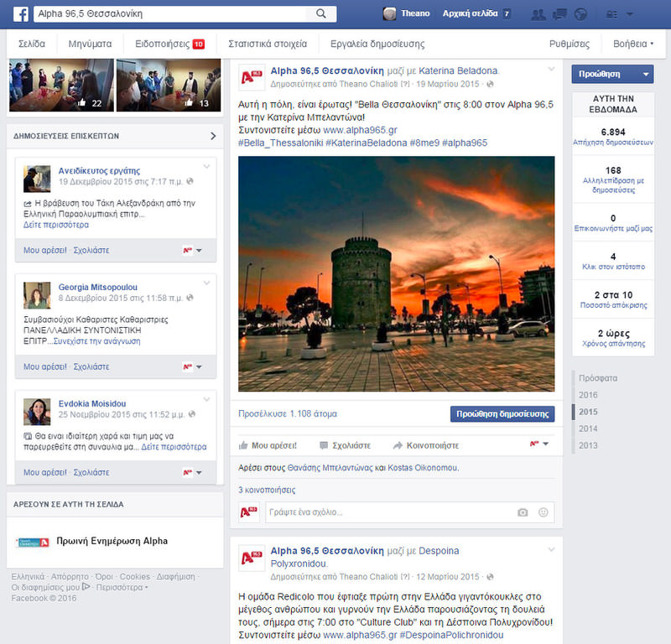Jump to 2016 in timeline
Viewport: 671px width, 644px height.
click(x=588, y=395)
